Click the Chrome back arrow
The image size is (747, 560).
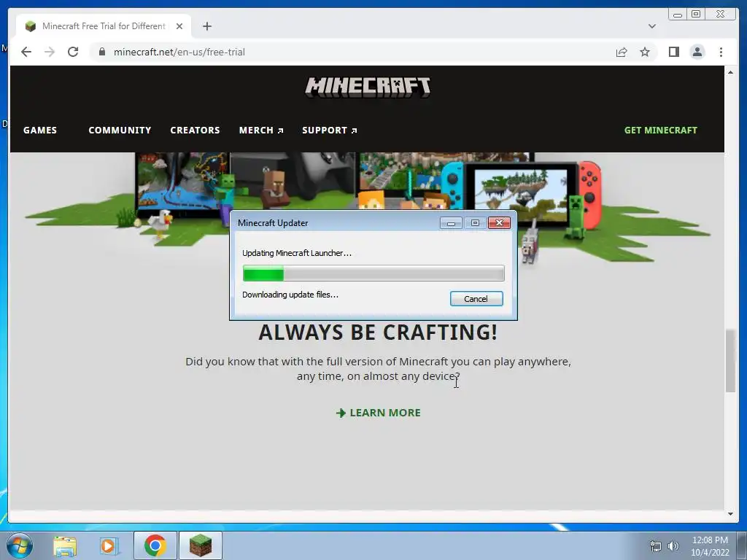pyautogui.click(x=26, y=52)
